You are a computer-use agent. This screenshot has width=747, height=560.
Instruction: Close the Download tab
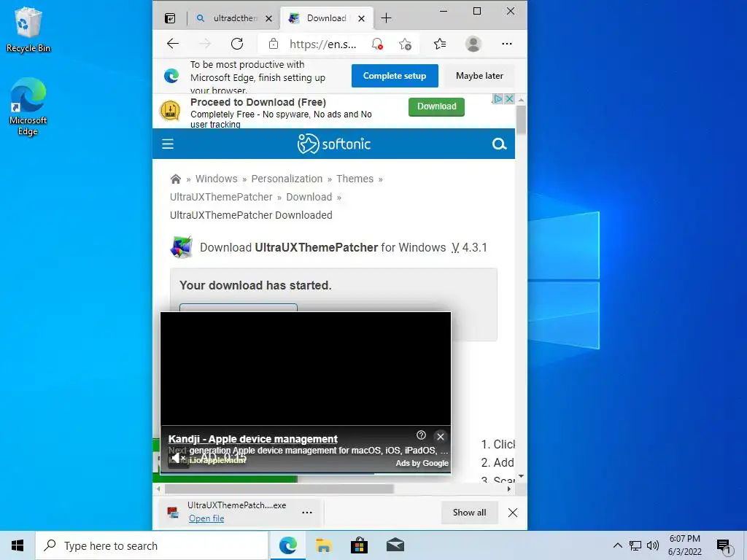tap(362, 18)
